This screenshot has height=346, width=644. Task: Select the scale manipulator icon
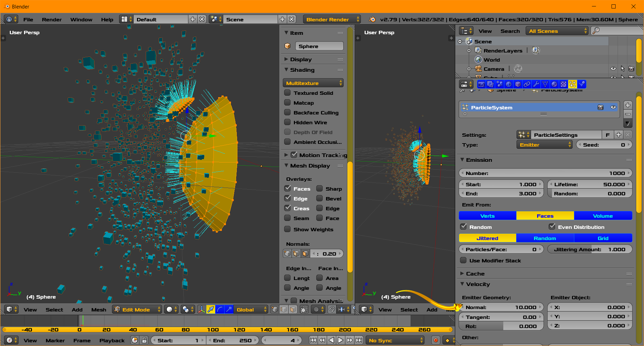click(x=229, y=309)
